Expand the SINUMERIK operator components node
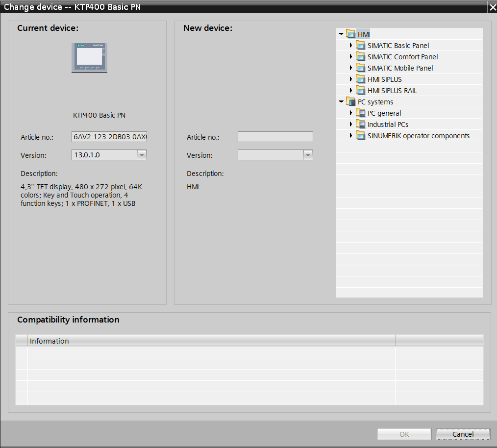The image size is (497, 448). pos(350,136)
